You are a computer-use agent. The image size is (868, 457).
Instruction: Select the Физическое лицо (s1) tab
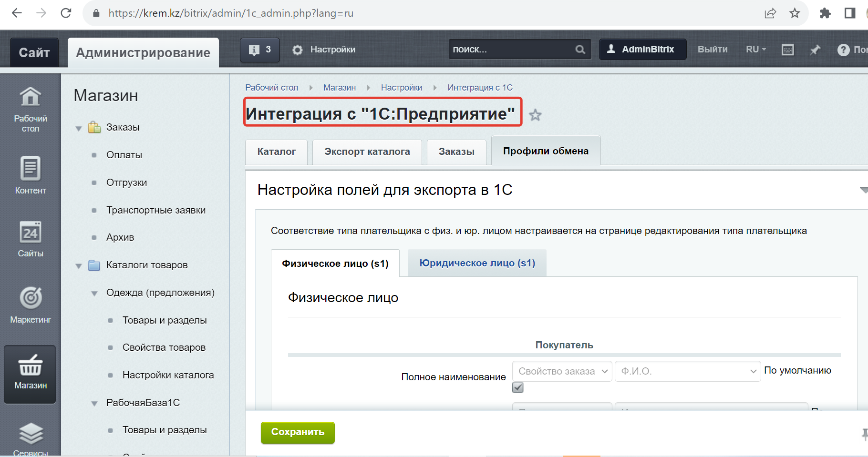point(335,264)
